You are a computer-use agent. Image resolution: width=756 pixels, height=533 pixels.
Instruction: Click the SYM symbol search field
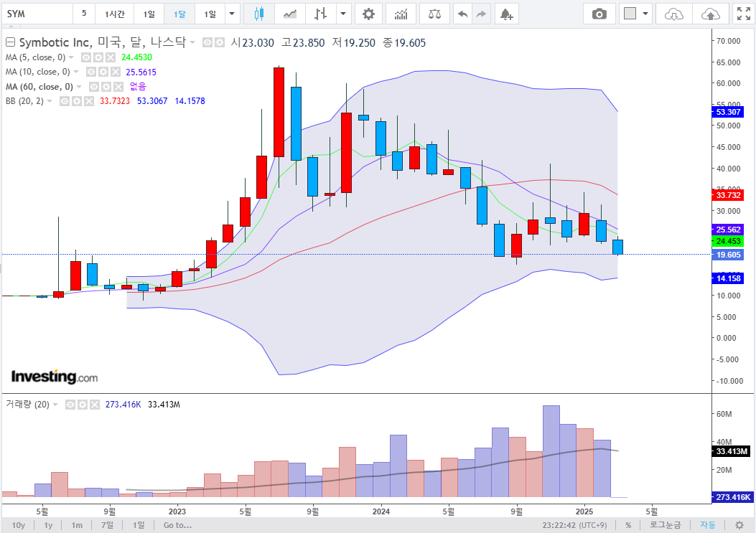point(37,14)
